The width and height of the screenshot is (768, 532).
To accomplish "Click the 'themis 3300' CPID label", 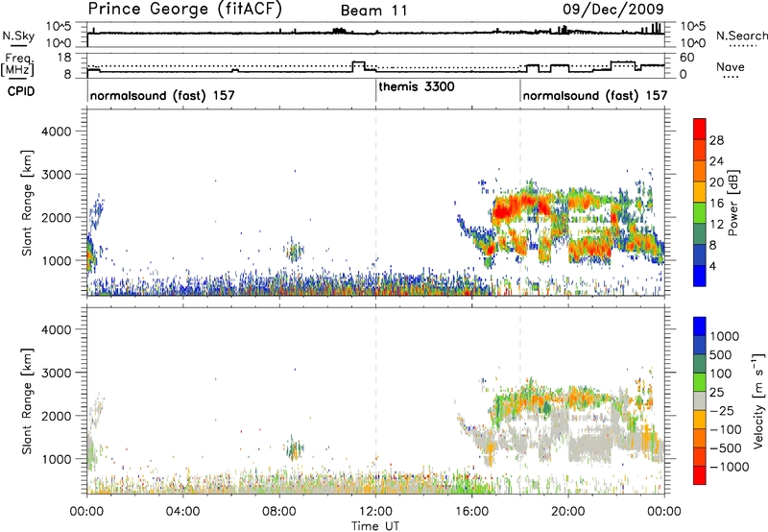I will pyautogui.click(x=417, y=86).
